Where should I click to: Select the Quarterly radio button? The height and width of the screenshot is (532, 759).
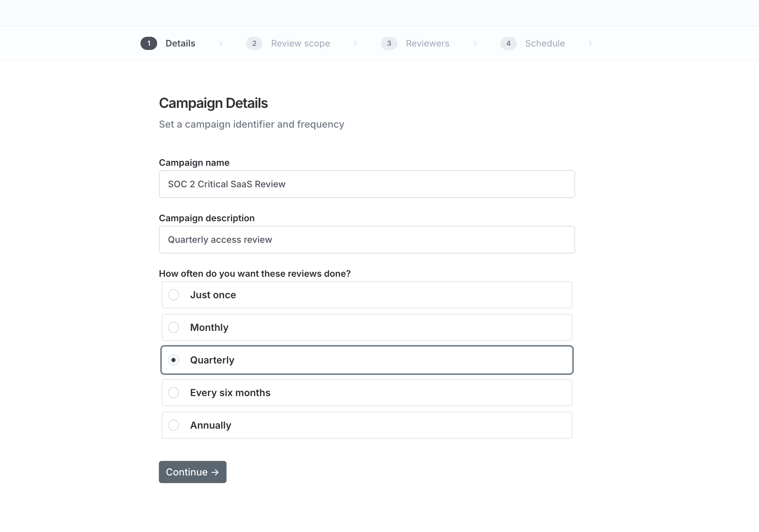pos(173,360)
